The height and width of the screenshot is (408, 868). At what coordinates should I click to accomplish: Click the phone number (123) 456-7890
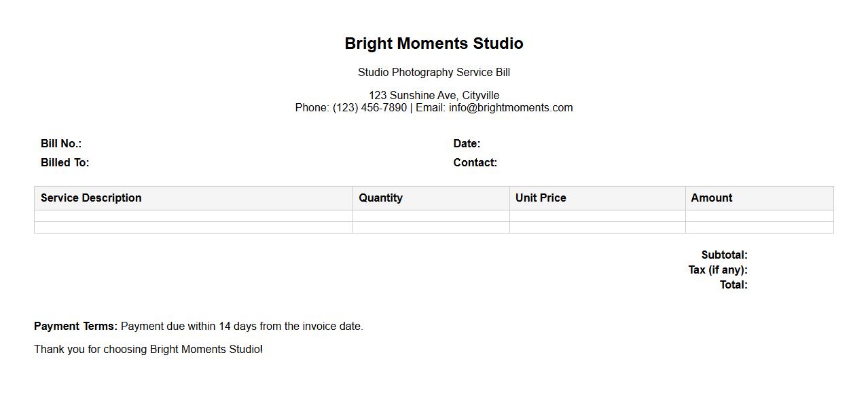(369, 108)
